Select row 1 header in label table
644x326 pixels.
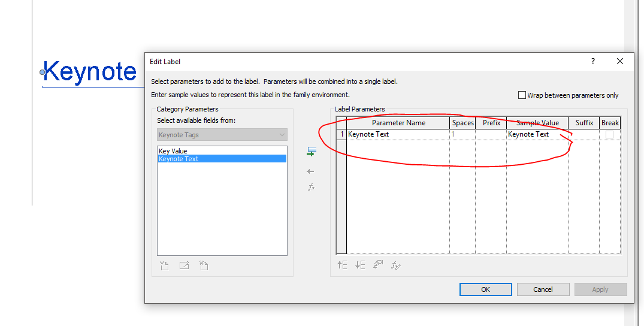click(x=341, y=134)
